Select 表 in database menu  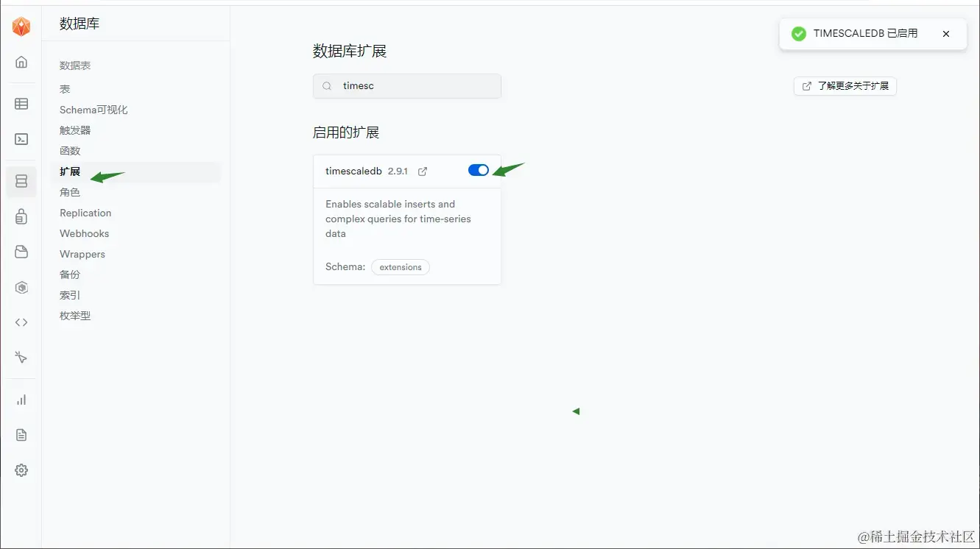(x=65, y=89)
